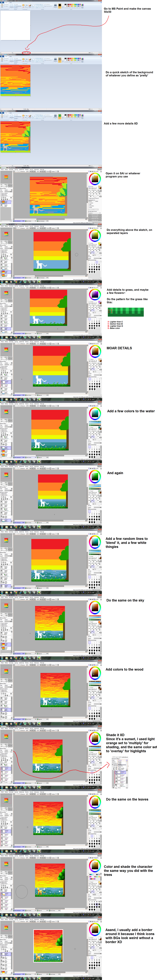Pick a hue on the color wheel beside 'Open it on SAI'
Screen dimensions: 157x980
point(95,178)
